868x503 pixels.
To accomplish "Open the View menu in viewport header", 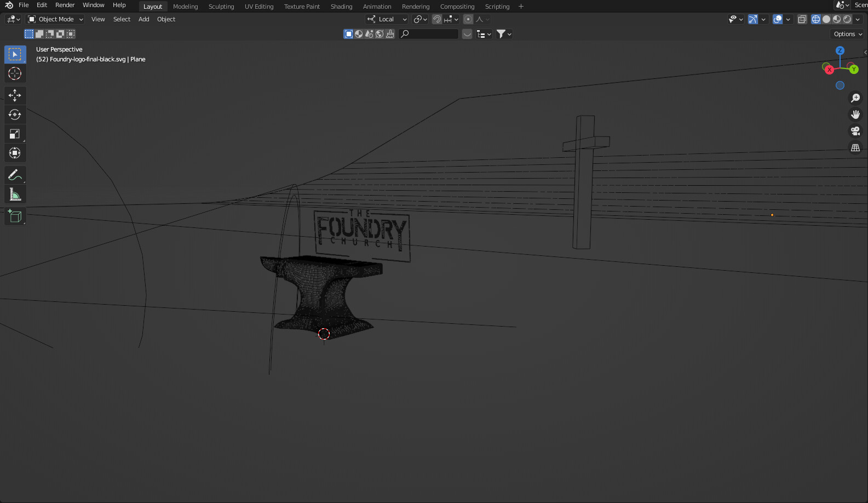I will click(x=98, y=19).
